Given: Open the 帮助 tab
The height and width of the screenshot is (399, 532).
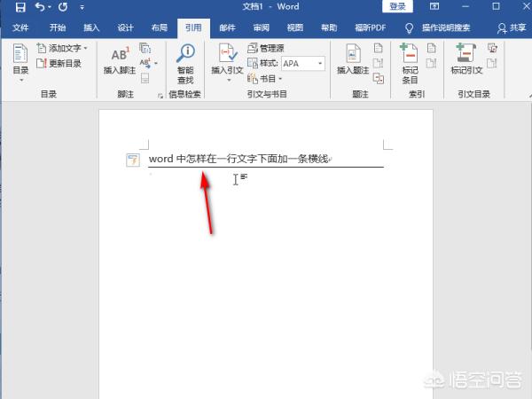Looking at the screenshot, I should tap(329, 27).
